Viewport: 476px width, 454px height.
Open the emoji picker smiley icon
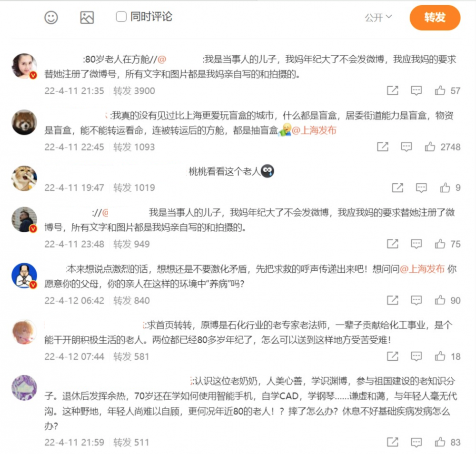51,17
